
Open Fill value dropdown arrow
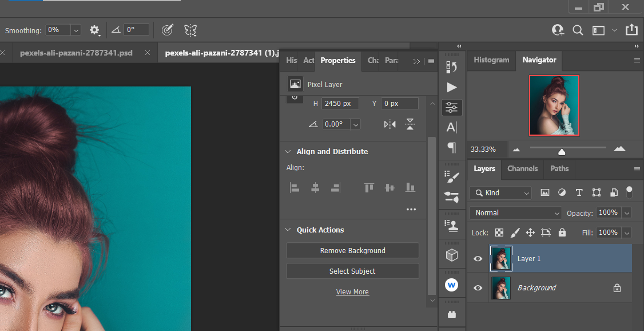click(627, 233)
